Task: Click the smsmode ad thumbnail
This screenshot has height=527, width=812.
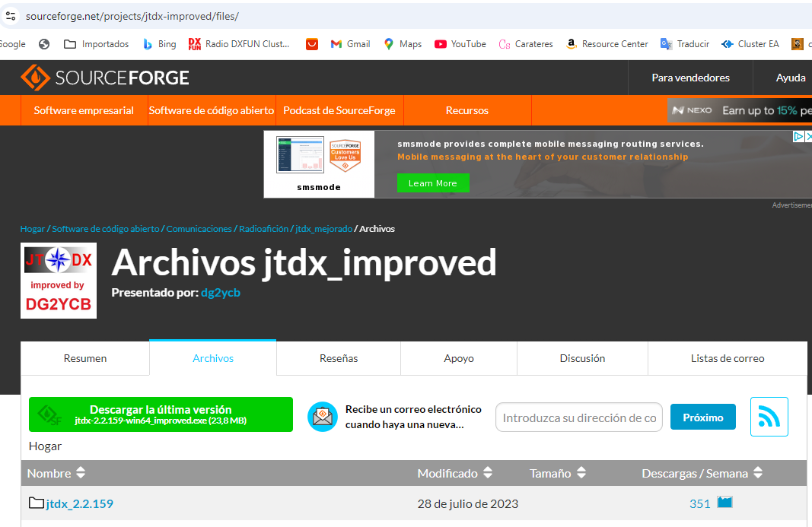Action: tap(319, 164)
